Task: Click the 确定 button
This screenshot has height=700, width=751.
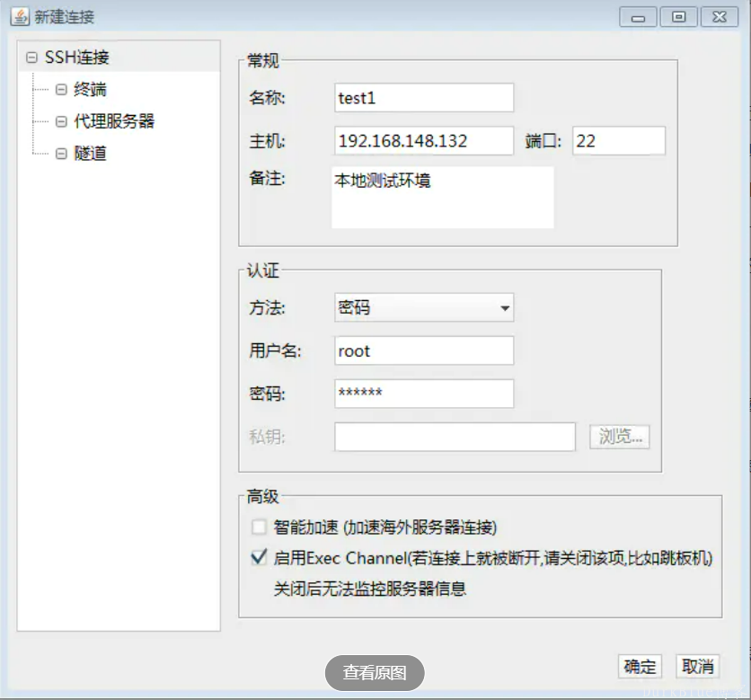Action: [640, 666]
